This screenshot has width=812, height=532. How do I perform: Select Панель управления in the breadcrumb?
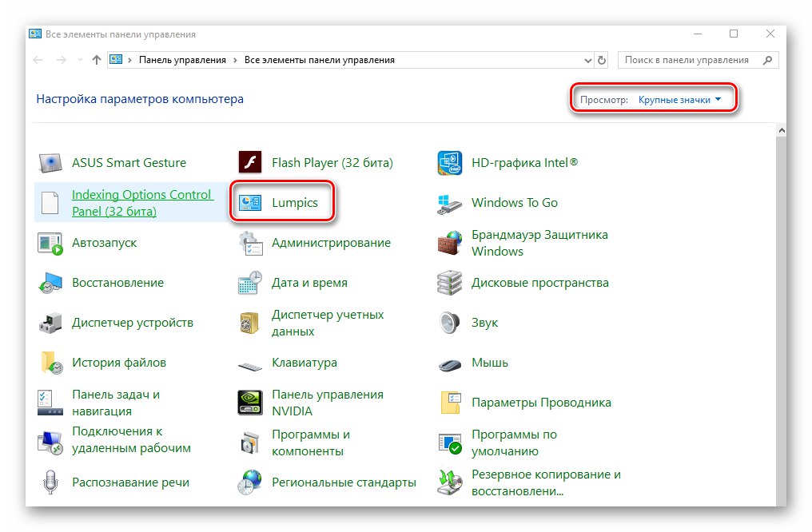pyautogui.click(x=182, y=60)
